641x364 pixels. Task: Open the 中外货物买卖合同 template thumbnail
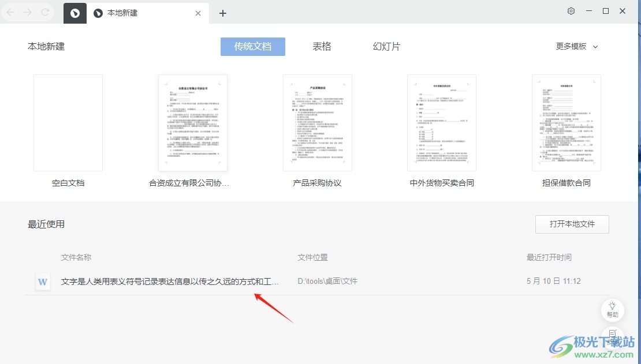point(442,122)
